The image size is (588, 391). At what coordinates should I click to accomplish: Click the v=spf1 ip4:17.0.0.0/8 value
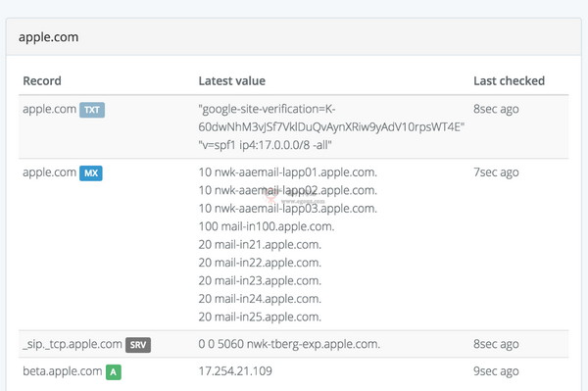click(x=265, y=145)
